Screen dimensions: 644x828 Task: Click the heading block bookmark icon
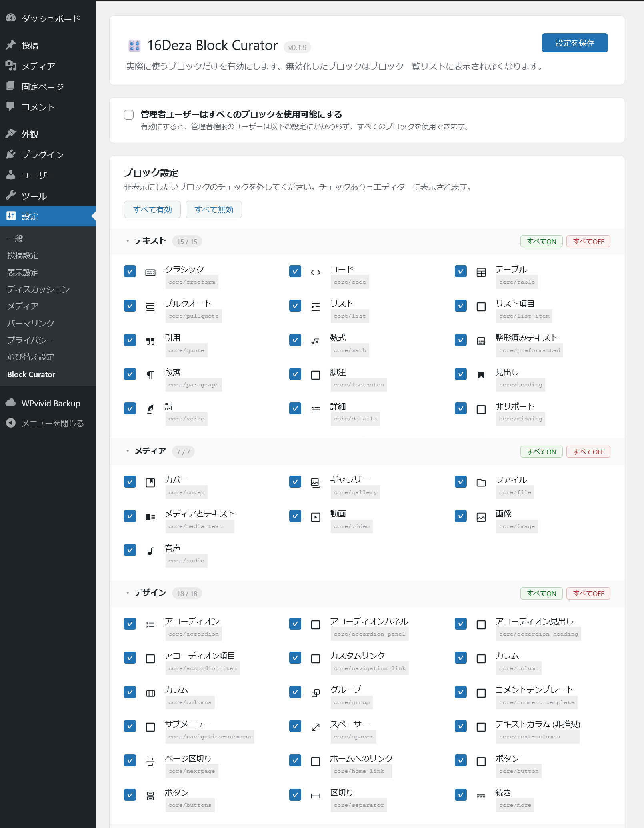481,375
